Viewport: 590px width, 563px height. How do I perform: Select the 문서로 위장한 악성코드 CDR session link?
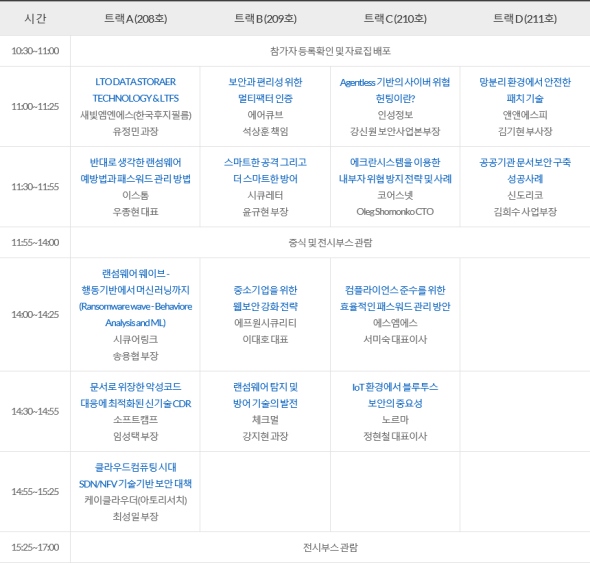(135, 395)
